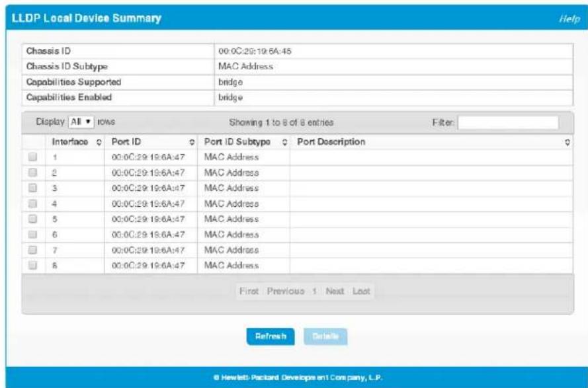Go to Previous page of entries

coord(286,291)
